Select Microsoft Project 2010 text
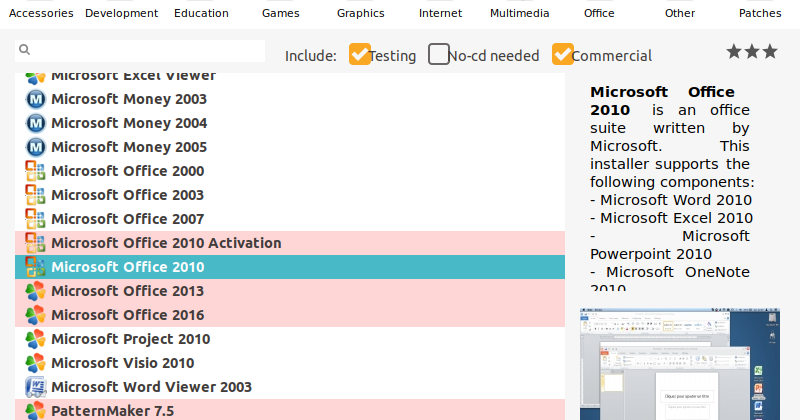Image resolution: width=800 pixels, height=420 pixels. tap(131, 339)
